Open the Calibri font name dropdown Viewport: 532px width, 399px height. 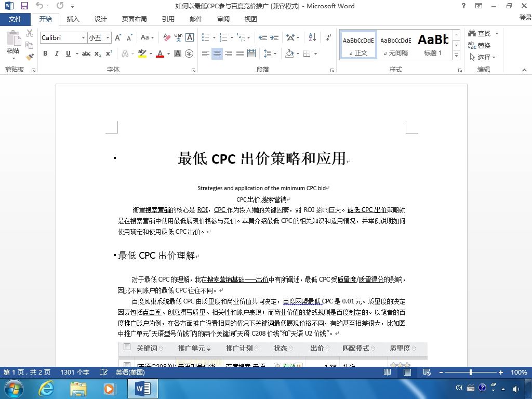pos(83,37)
